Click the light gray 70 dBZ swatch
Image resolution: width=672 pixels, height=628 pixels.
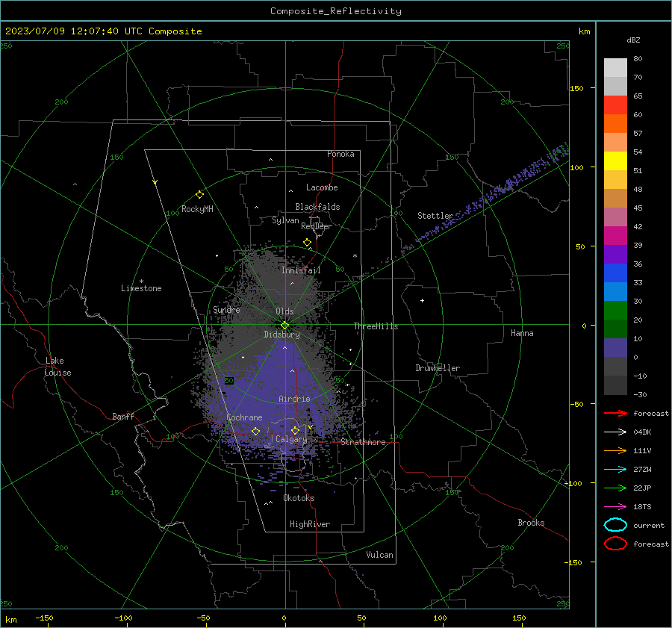615,68
